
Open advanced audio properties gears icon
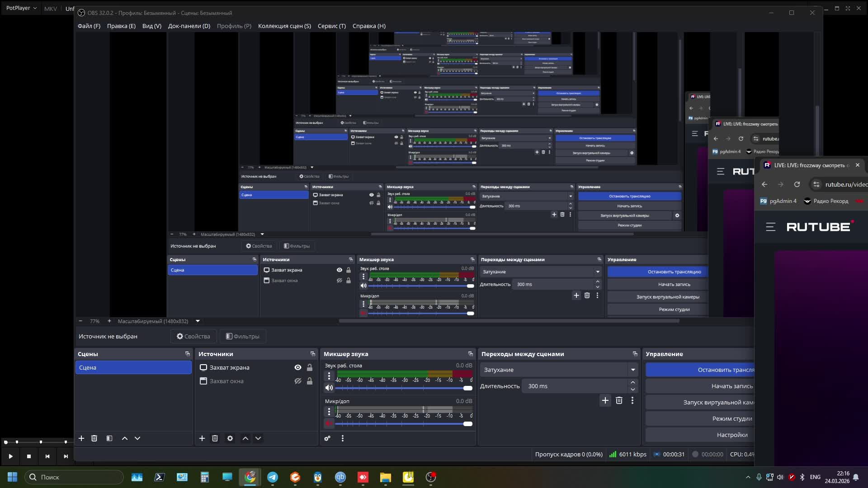point(327,438)
